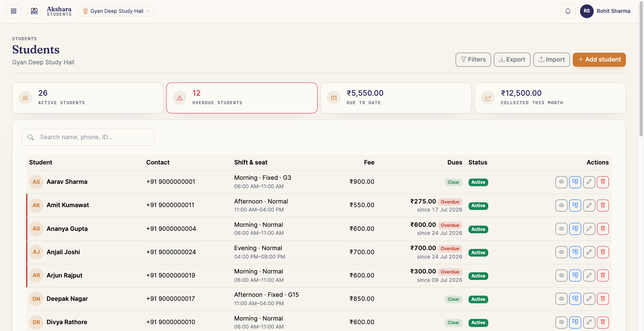644x331 pixels.
Task: Edit Ananya Gupta with pencil icon
Action: 589,229
